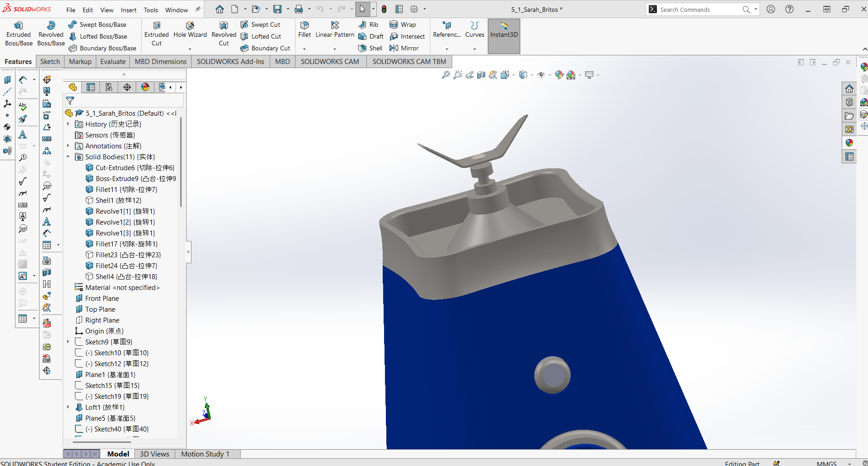Collapse the Solid Bodies(11) folder
This screenshot has width=868, height=466.
click(x=68, y=157)
